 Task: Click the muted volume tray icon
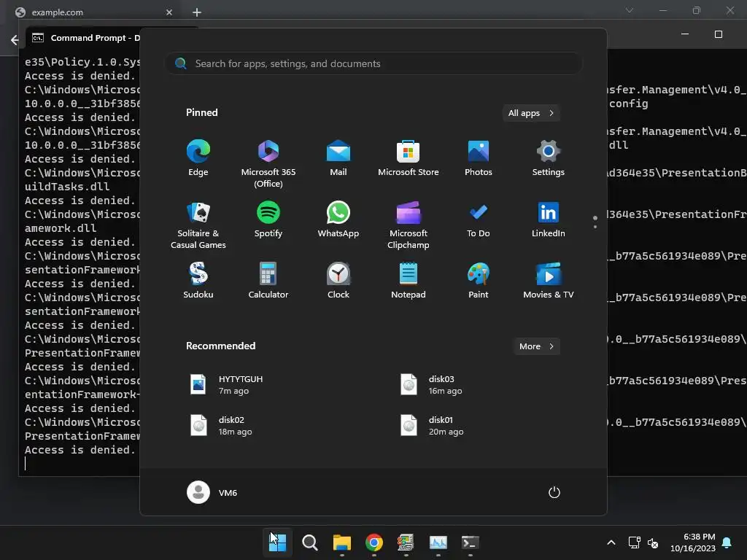point(653,542)
